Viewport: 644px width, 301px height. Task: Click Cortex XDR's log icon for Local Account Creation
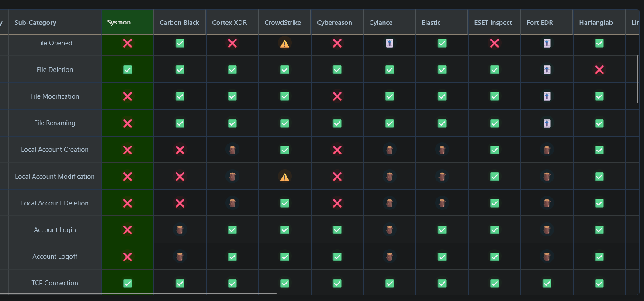pos(232,150)
